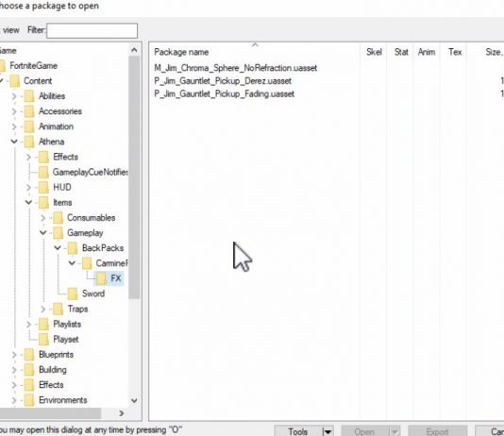
Task: Expand the HUD tree node
Action: tap(28, 187)
